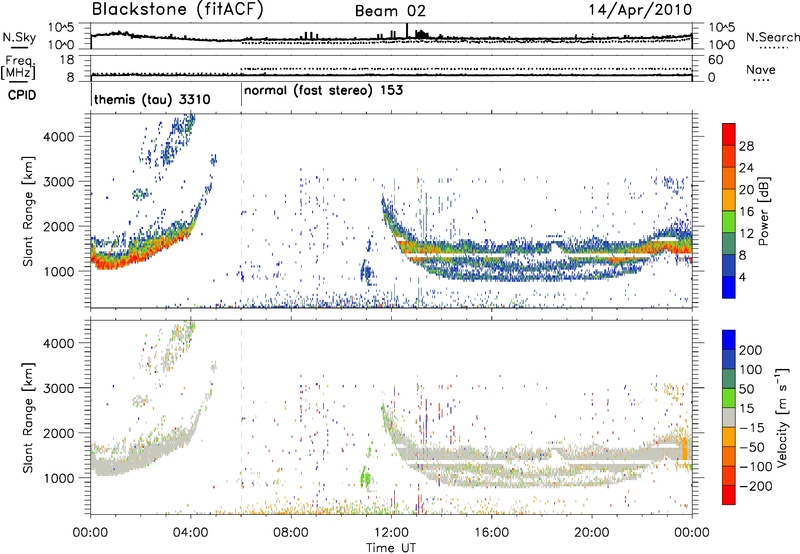Click the gray segment of velocity colorbar
Screen dimensions: 800x554
729,417
